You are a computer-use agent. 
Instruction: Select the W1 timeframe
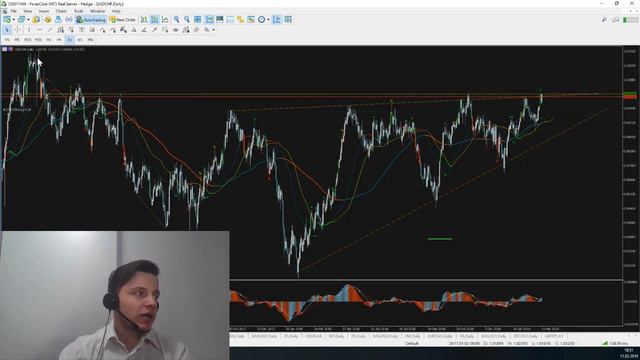(x=80, y=40)
